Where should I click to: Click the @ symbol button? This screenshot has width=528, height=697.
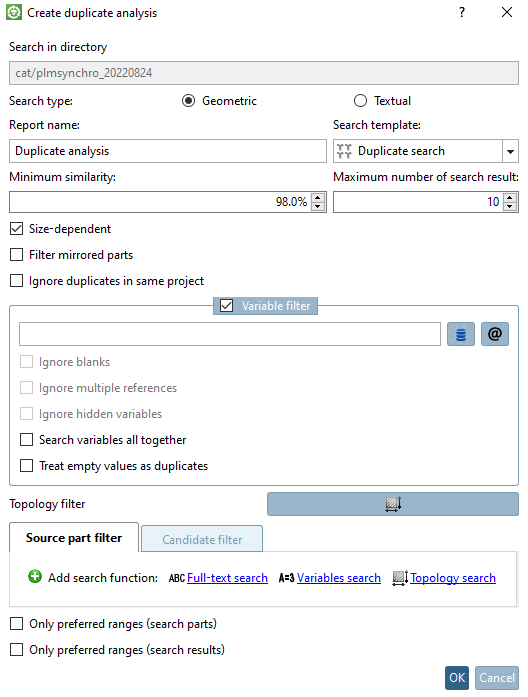[x=495, y=334]
